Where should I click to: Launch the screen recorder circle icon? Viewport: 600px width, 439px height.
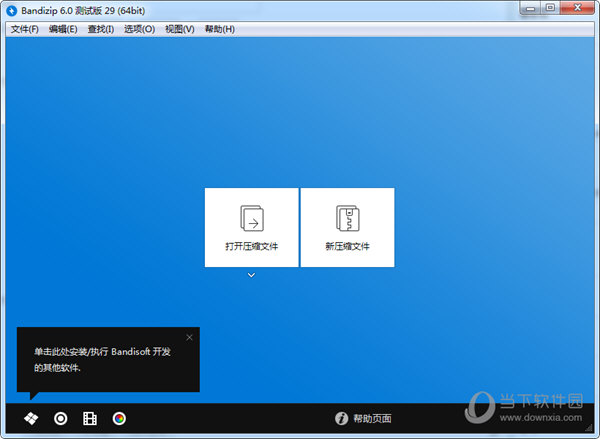pos(60,418)
